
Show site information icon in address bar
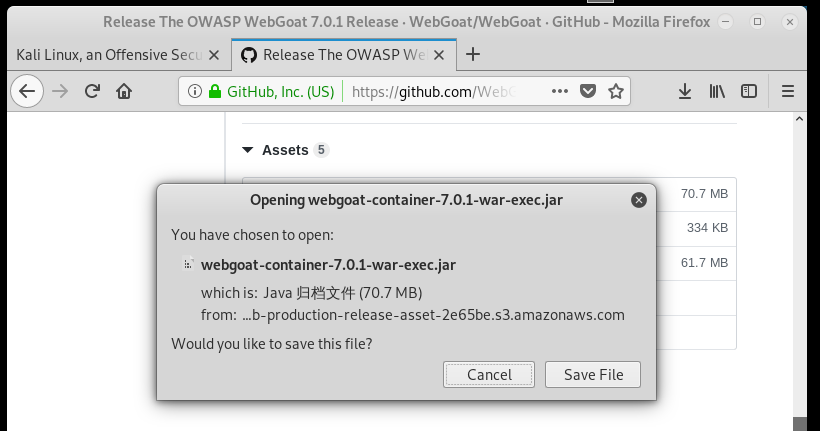(x=195, y=92)
